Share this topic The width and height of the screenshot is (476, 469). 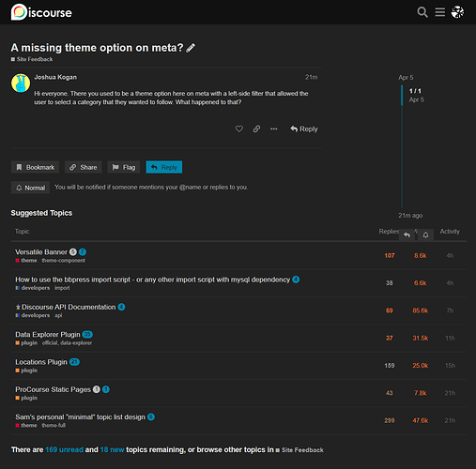click(84, 167)
